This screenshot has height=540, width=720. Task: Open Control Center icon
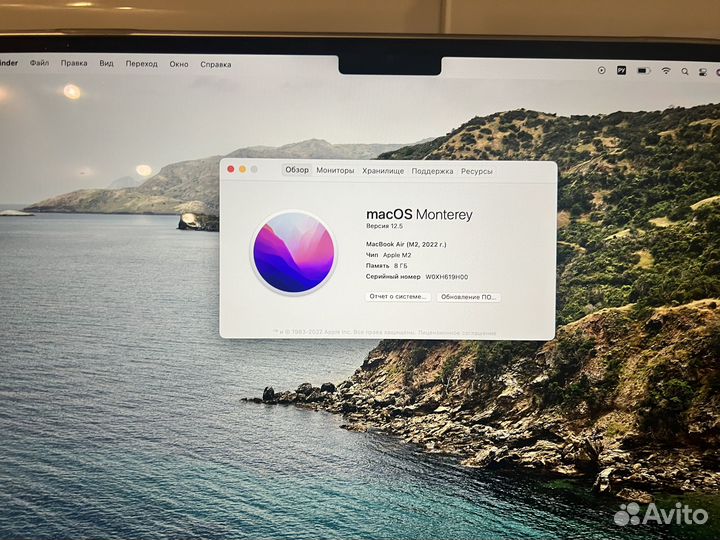703,72
